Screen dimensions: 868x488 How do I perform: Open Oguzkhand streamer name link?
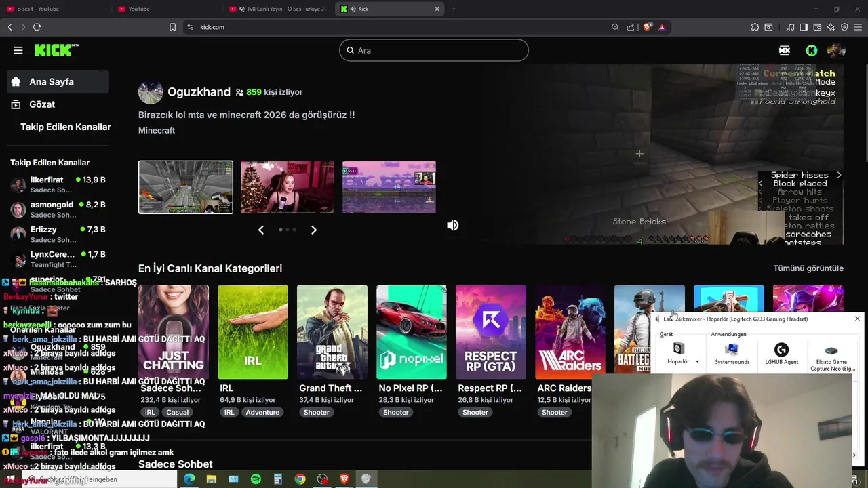pyautogui.click(x=199, y=91)
